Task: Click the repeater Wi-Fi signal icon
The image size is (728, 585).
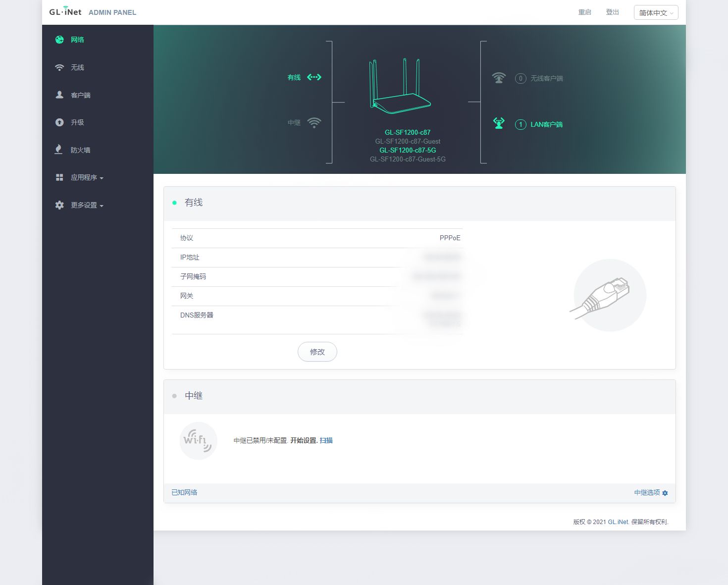Action: click(x=314, y=122)
